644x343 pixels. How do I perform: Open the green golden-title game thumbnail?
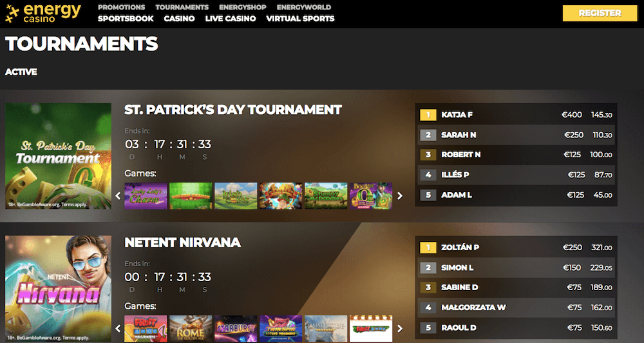click(191, 196)
